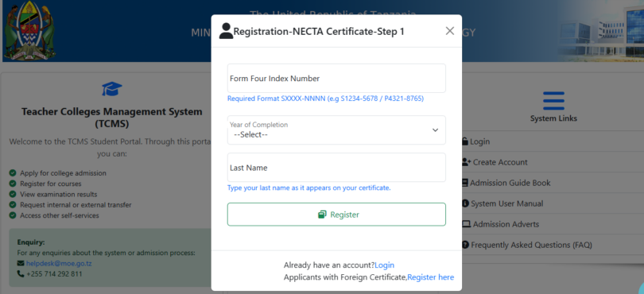
Task: Open the Login item in System Links
Action: coord(479,141)
